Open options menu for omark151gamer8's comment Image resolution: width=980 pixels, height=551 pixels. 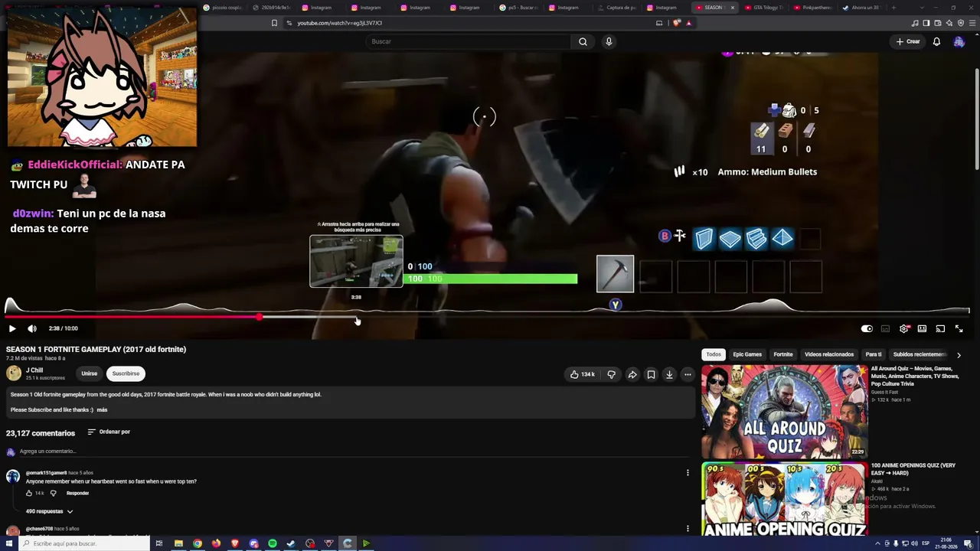(688, 473)
